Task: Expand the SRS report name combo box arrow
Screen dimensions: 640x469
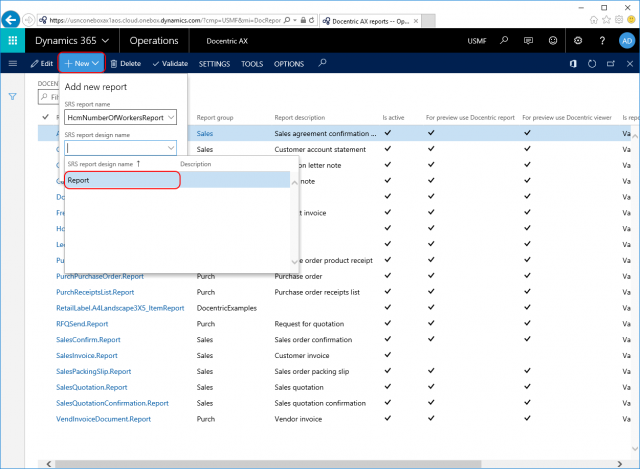Action: (171, 118)
